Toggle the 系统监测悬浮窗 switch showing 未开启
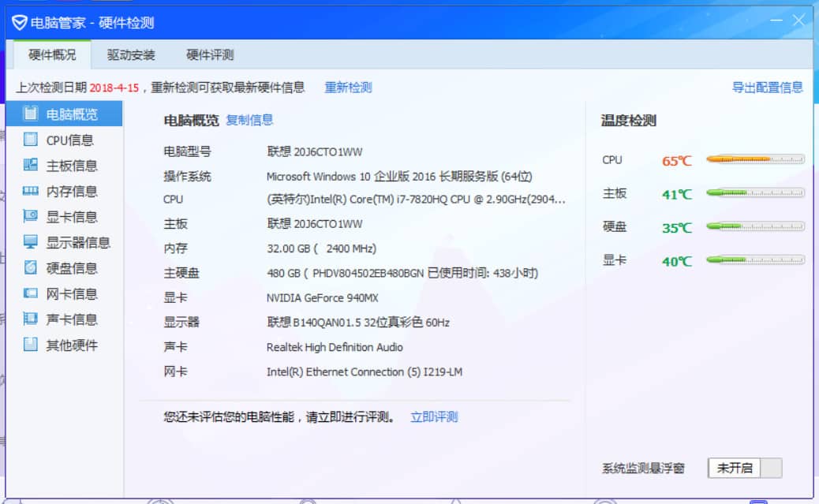Screen dimensions: 819x504 pos(745,468)
